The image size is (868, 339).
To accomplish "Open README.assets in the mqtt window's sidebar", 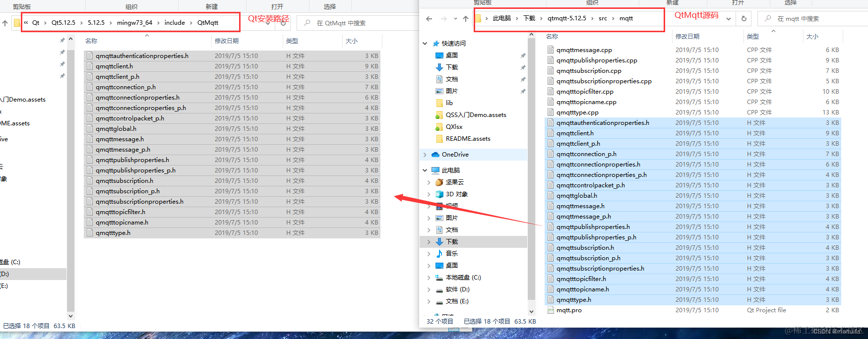I will pyautogui.click(x=468, y=139).
